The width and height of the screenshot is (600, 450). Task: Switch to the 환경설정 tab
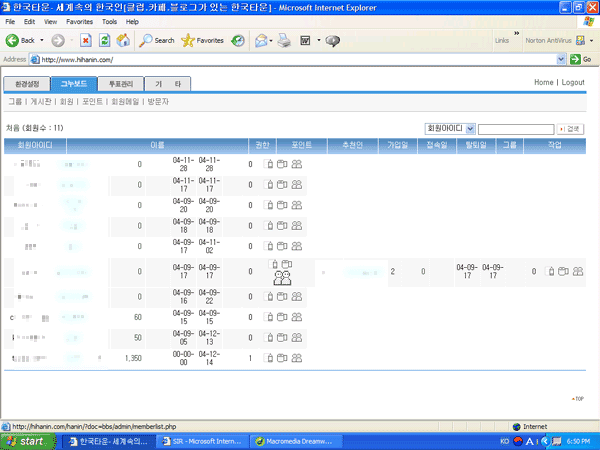25,84
